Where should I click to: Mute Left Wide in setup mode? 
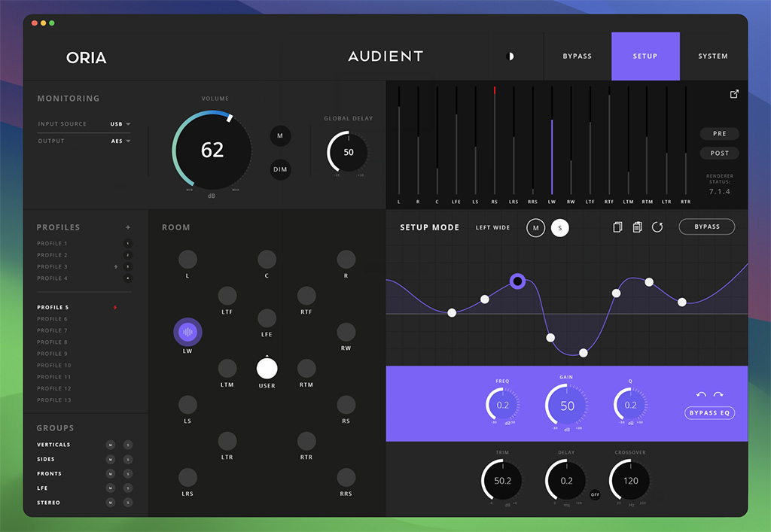pyautogui.click(x=536, y=228)
